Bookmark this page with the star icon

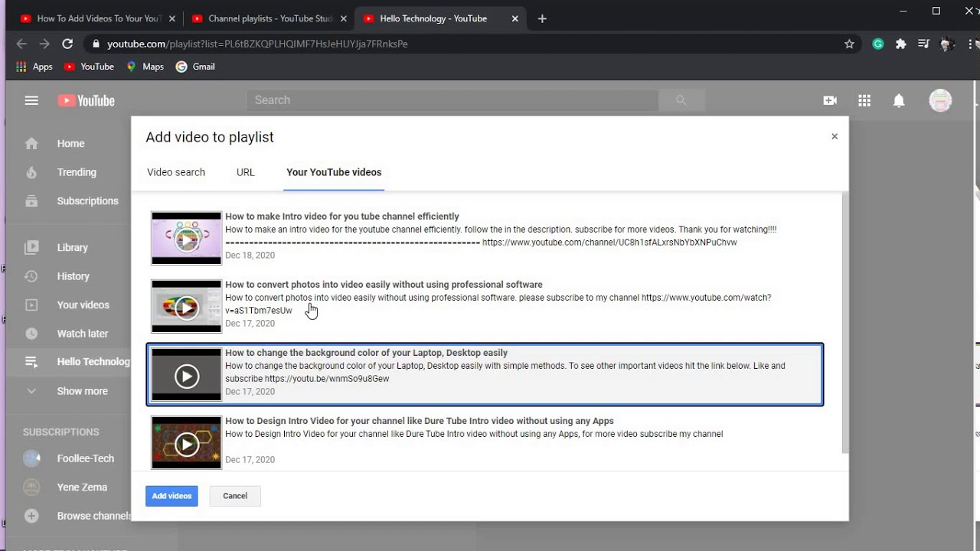[x=849, y=44]
